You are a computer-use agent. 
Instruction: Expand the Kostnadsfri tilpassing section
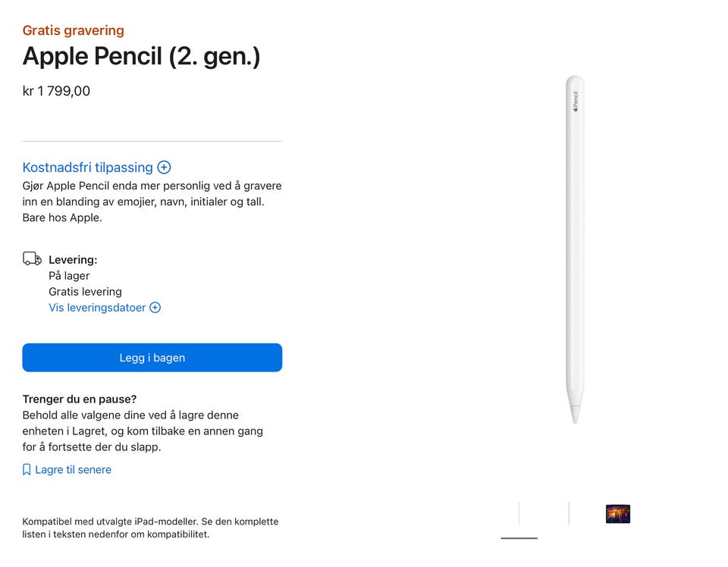[87, 168]
